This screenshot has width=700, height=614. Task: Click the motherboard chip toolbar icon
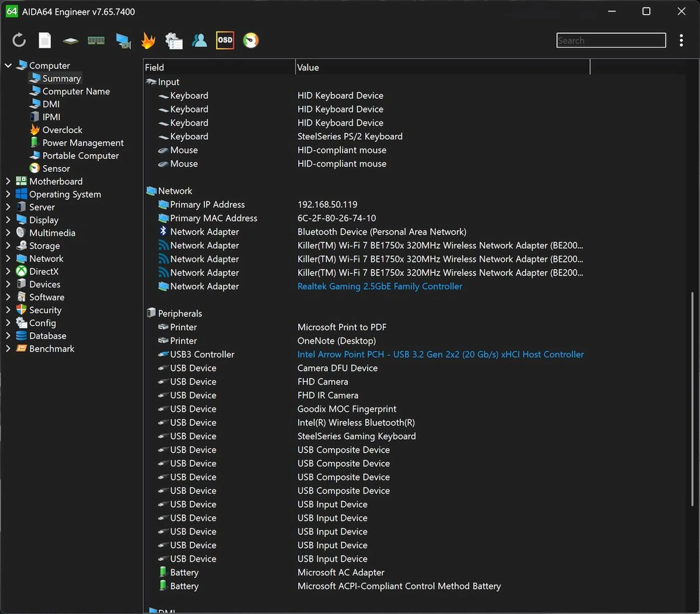tap(70, 40)
